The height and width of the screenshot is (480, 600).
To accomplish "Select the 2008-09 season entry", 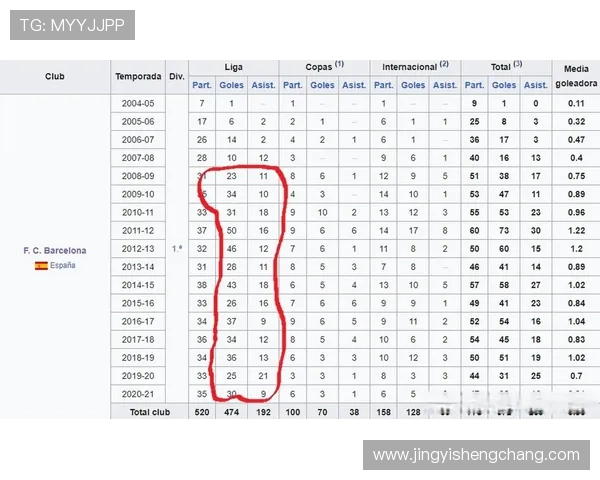I will (138, 175).
